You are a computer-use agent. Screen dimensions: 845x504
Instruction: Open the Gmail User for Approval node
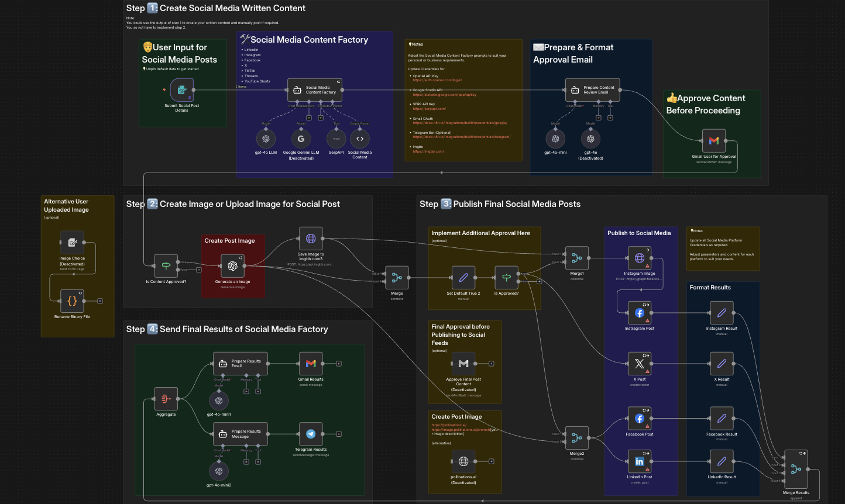(x=713, y=140)
